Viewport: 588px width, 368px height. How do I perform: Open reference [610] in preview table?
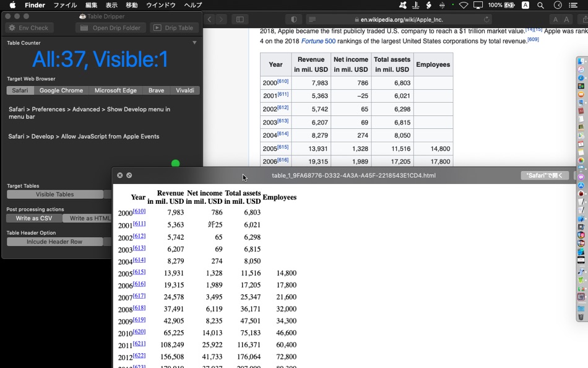tap(139, 211)
